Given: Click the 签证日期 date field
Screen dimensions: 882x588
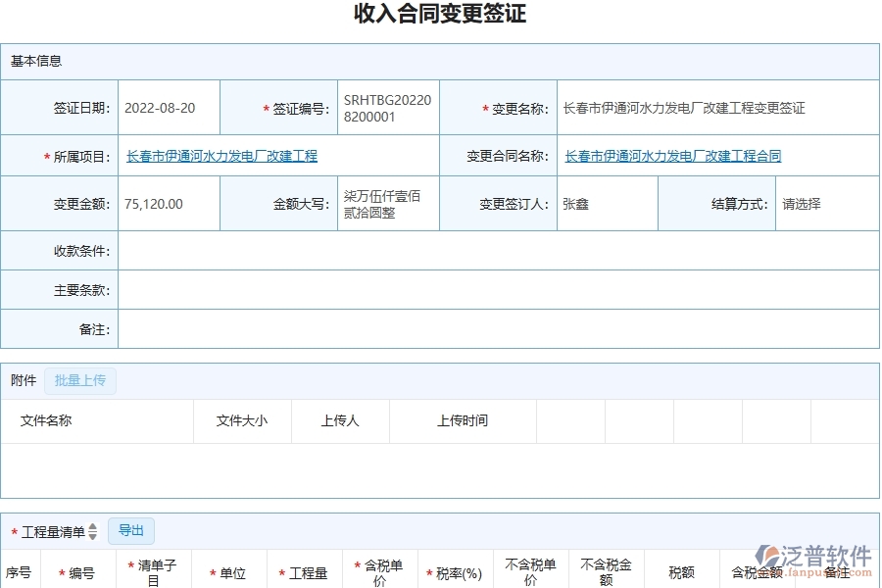Looking at the screenshot, I should click(x=167, y=108).
